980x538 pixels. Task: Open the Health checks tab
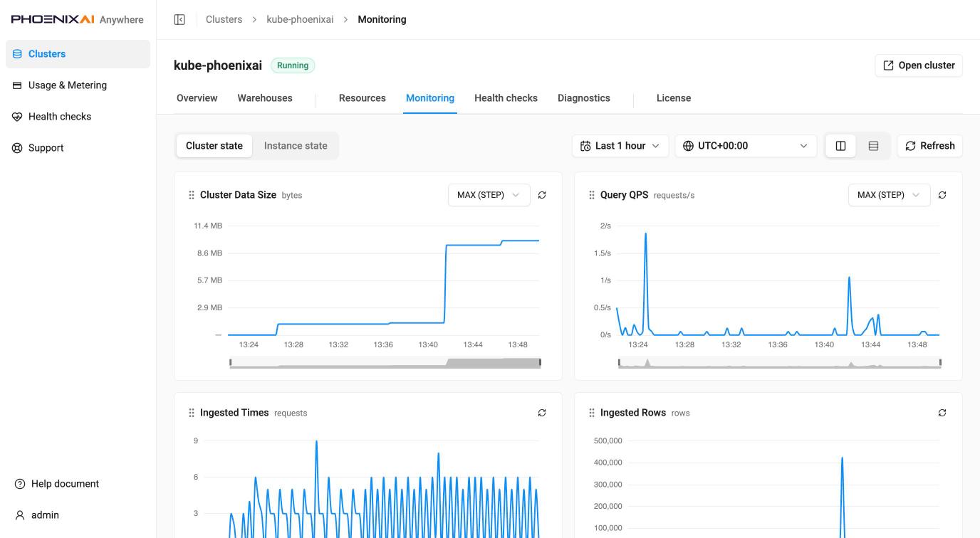click(x=506, y=98)
